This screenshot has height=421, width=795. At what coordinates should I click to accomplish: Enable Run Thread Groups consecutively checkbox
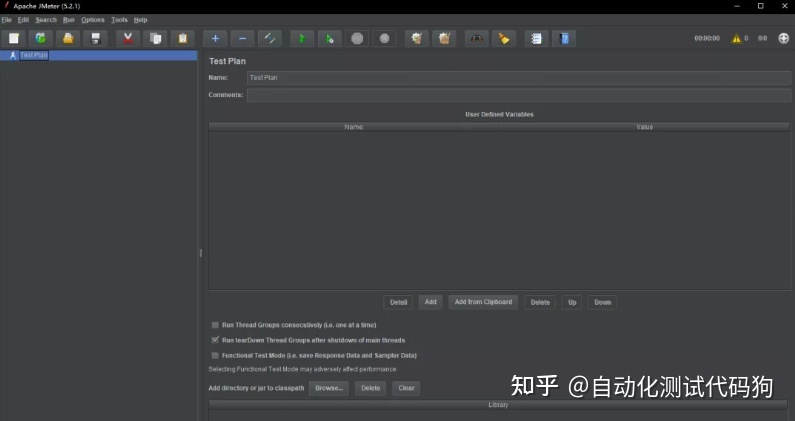pyautogui.click(x=215, y=325)
